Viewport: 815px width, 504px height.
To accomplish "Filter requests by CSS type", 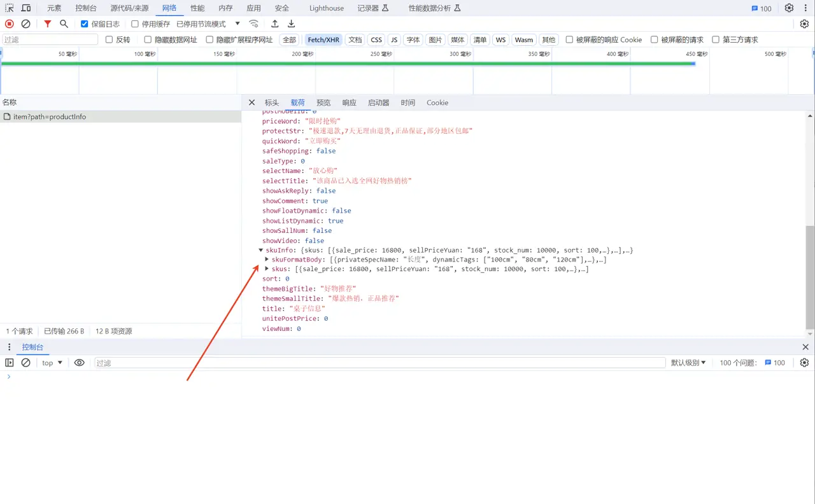I will [x=376, y=39].
